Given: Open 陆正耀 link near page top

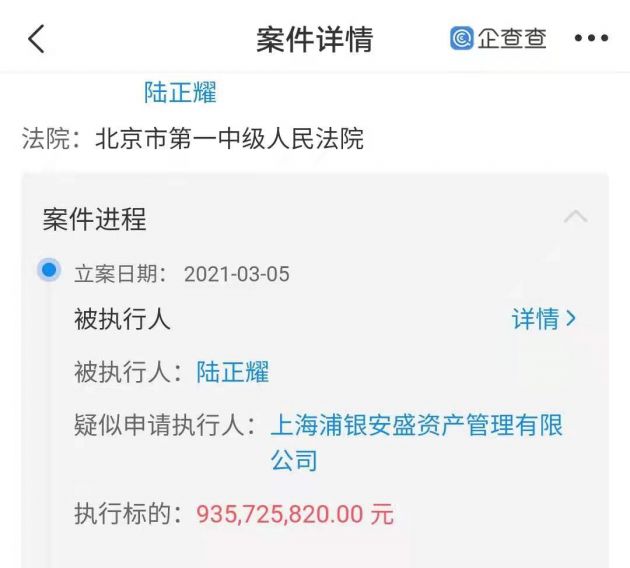Looking at the screenshot, I should coord(180,92).
